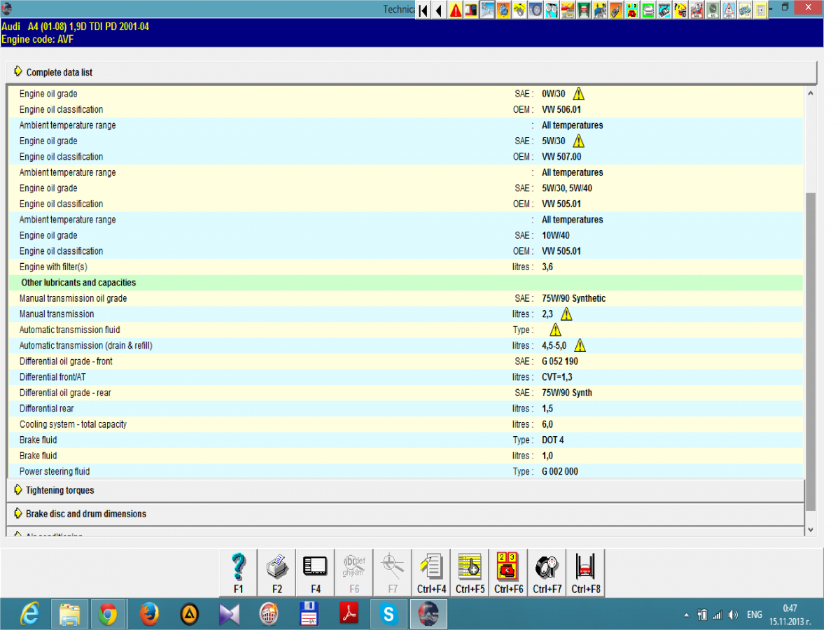Click the Ctrl+F4 notes page button

(431, 573)
